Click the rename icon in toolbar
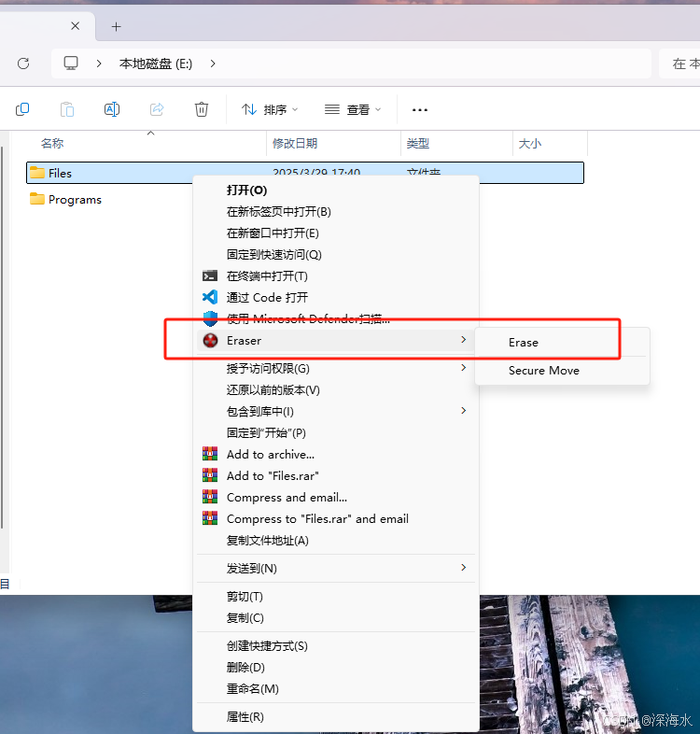This screenshot has height=734, width=700. [x=112, y=109]
